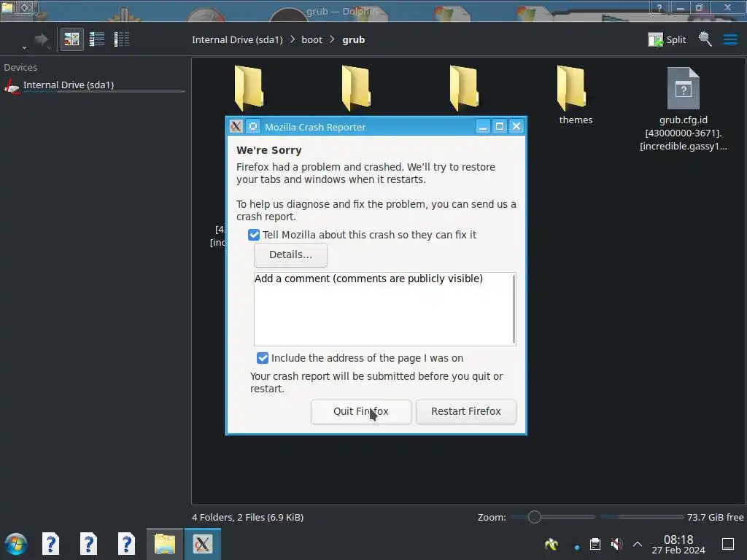Adjust the Zoom slider handle
Image resolution: width=747 pixels, height=560 pixels.
tap(535, 517)
